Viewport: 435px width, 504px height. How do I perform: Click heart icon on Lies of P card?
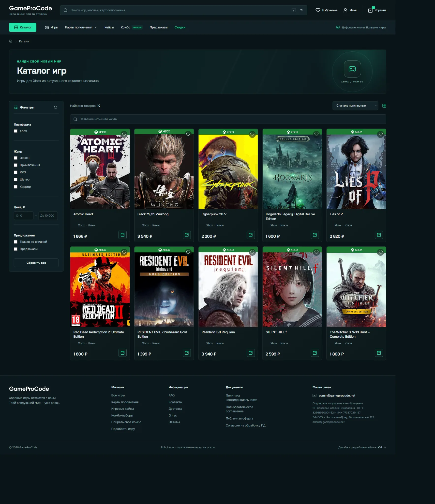pyautogui.click(x=381, y=134)
